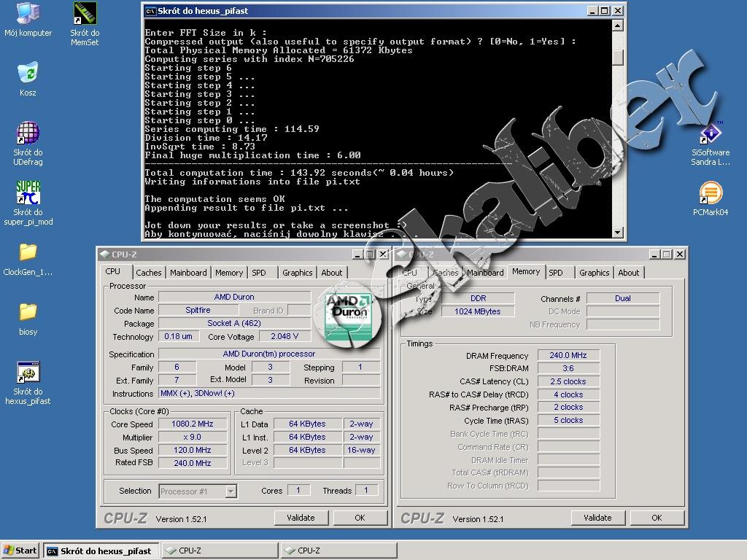Click the left CPU-Z title bar icon
747x560 pixels.
pyautogui.click(x=104, y=254)
